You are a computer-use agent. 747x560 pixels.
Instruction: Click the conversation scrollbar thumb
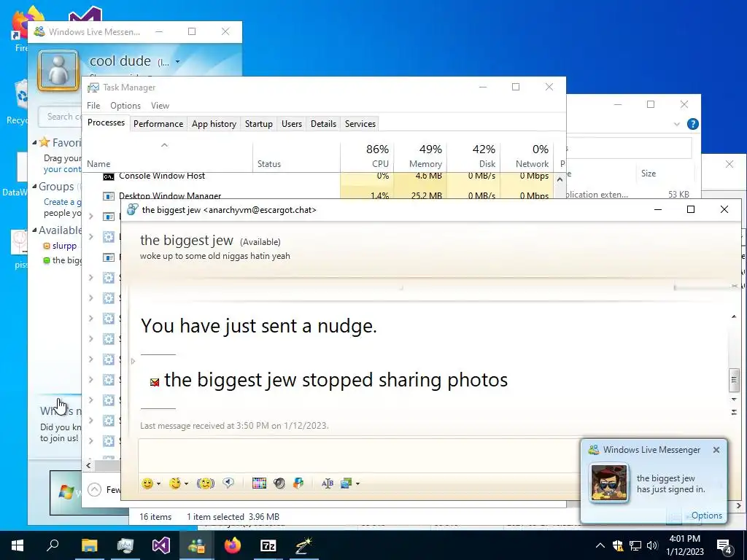click(734, 379)
